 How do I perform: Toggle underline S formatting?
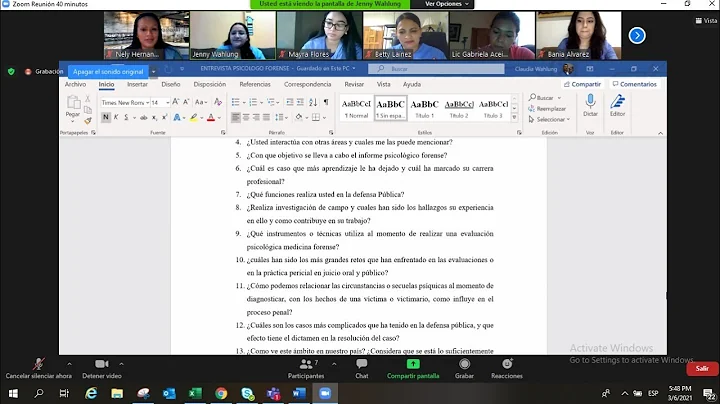(x=126, y=118)
